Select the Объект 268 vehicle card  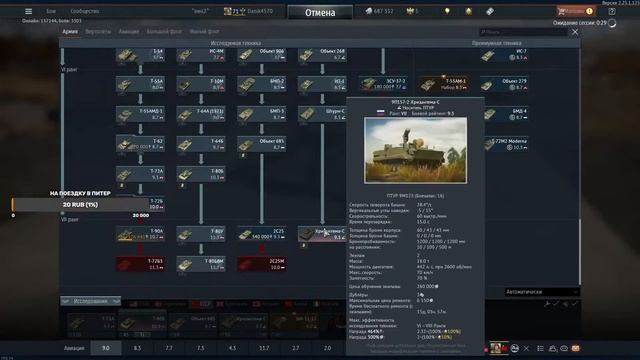coord(322,55)
